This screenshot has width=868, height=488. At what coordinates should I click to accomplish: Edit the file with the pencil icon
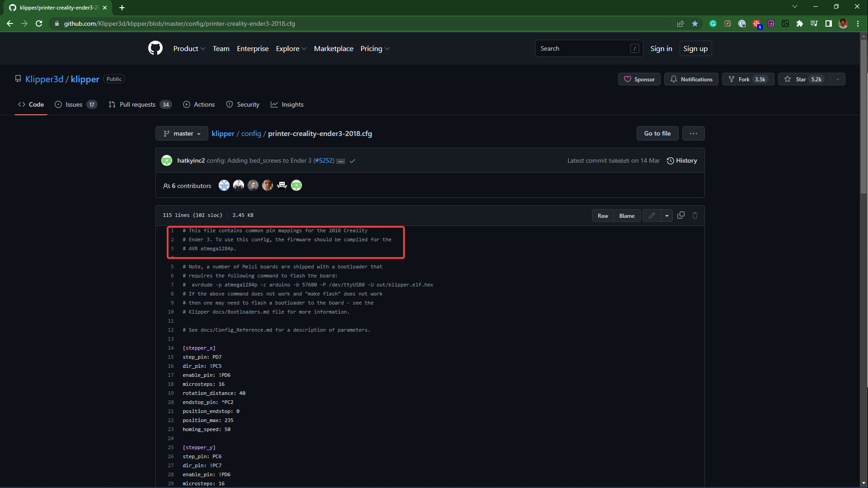tap(652, 216)
